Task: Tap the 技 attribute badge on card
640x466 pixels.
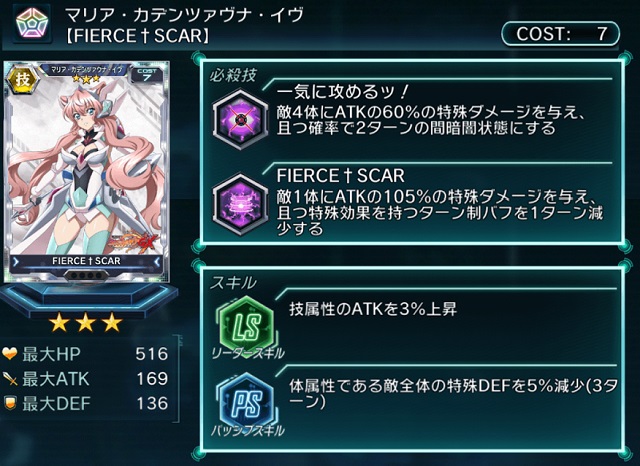Action: pos(22,80)
